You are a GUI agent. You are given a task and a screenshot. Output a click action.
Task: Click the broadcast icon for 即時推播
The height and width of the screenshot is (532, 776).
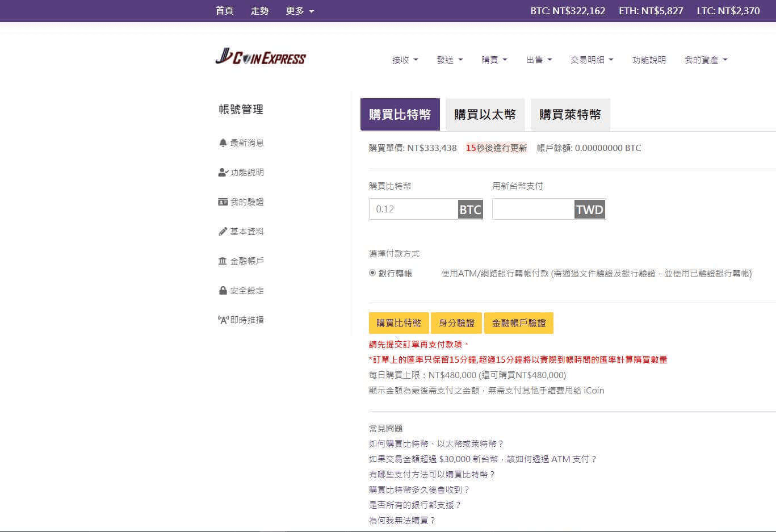click(x=223, y=320)
